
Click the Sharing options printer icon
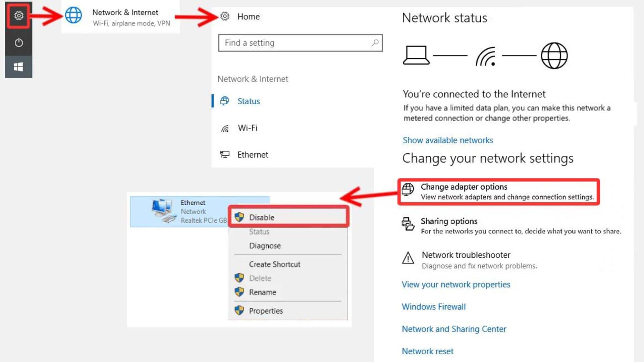[408, 224]
